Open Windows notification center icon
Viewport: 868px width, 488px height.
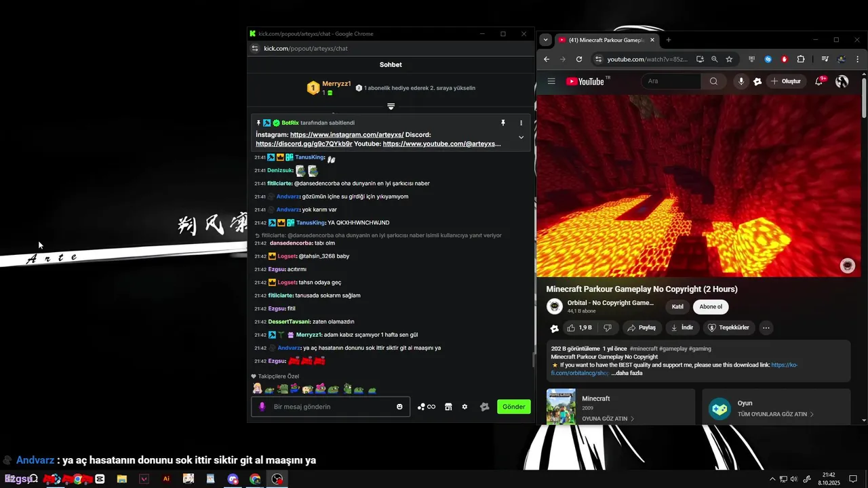[x=853, y=479]
